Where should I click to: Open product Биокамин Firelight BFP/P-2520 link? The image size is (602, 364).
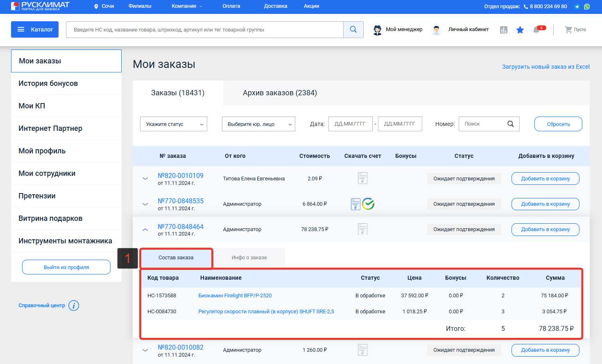235,296
